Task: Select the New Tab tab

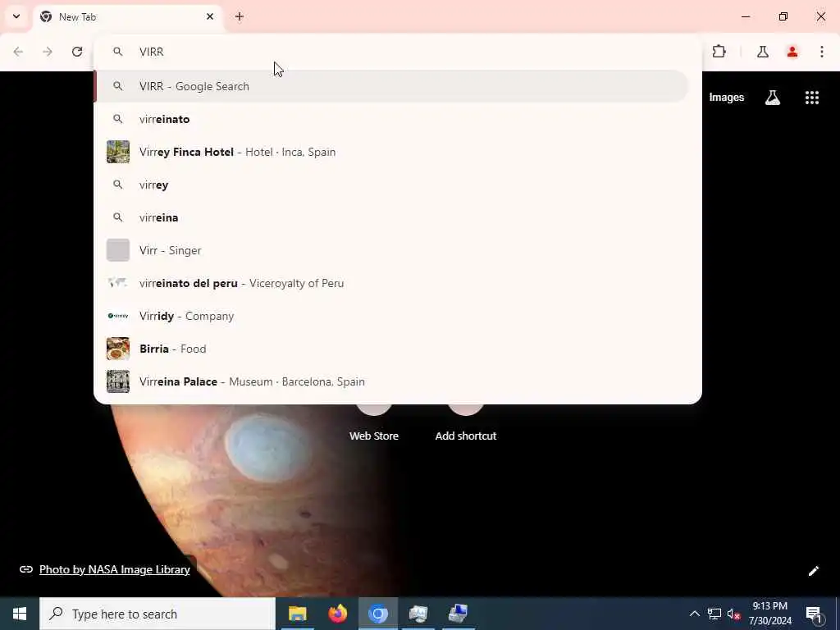Action: 127,16
